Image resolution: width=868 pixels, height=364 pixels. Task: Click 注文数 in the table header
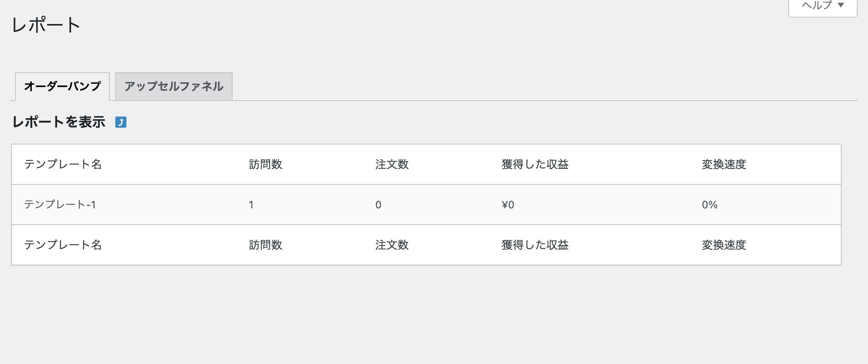point(392,164)
